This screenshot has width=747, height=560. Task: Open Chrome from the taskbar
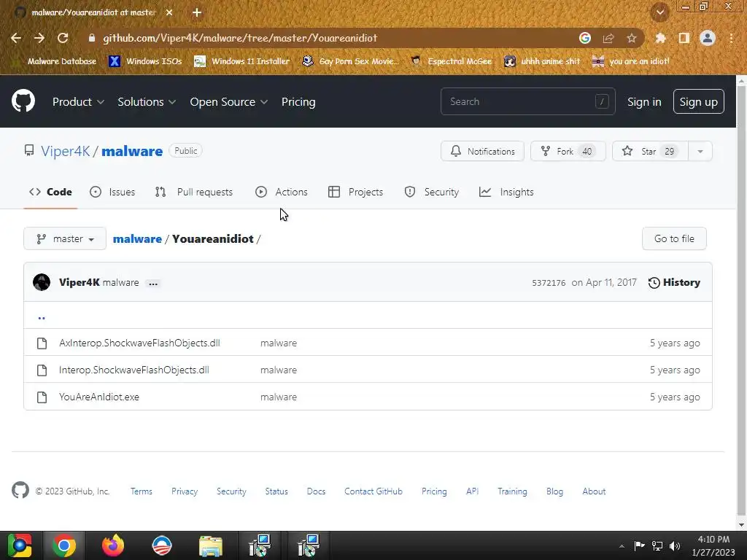[64, 545]
